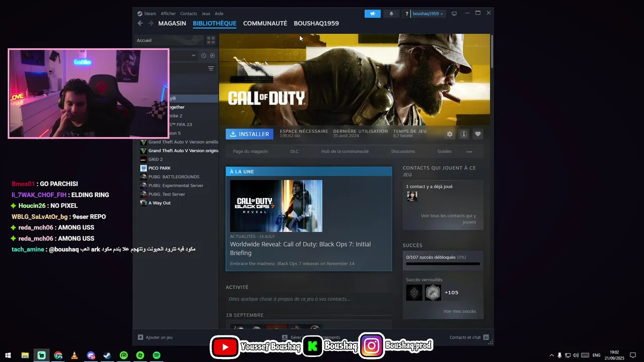Open the BOUSHAQ1959 profile tab
Viewport: 644px width, 362px height.
(x=316, y=23)
